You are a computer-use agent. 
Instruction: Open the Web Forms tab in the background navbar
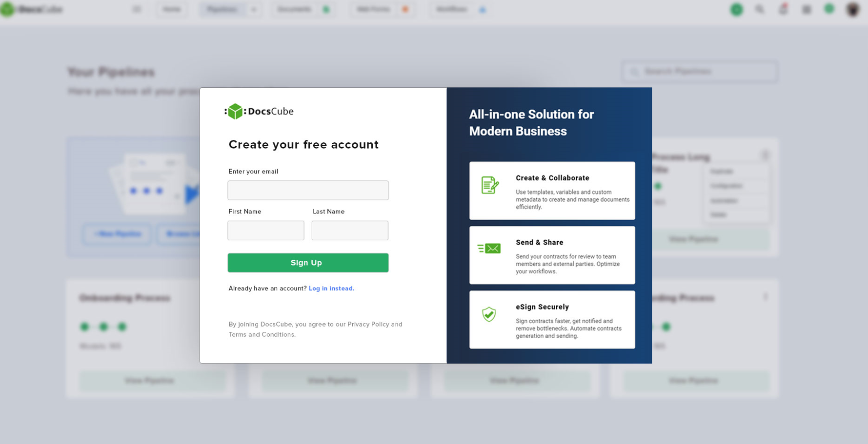pyautogui.click(x=373, y=9)
